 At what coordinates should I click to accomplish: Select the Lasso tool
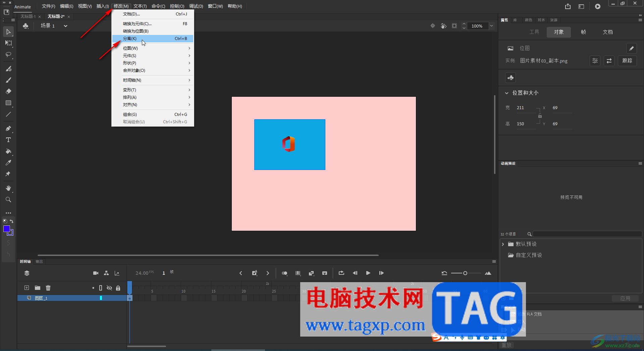click(8, 54)
